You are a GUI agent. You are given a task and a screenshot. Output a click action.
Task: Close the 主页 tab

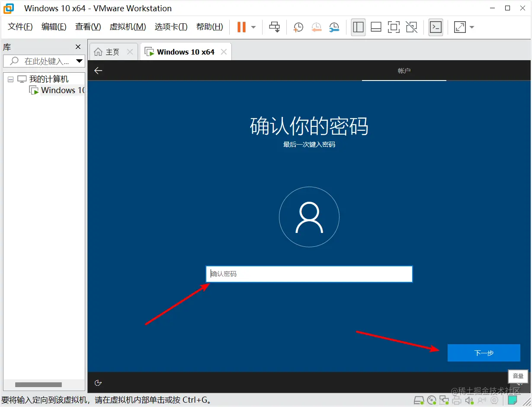(x=130, y=52)
